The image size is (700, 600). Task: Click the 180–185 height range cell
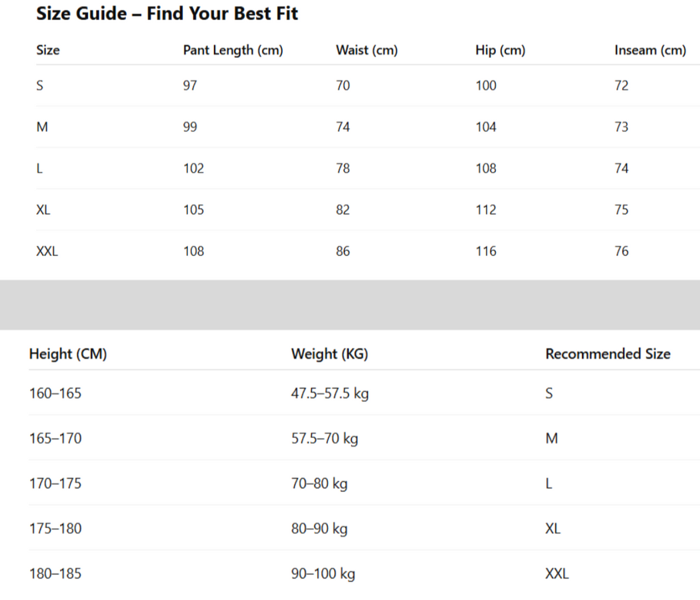coord(55,573)
